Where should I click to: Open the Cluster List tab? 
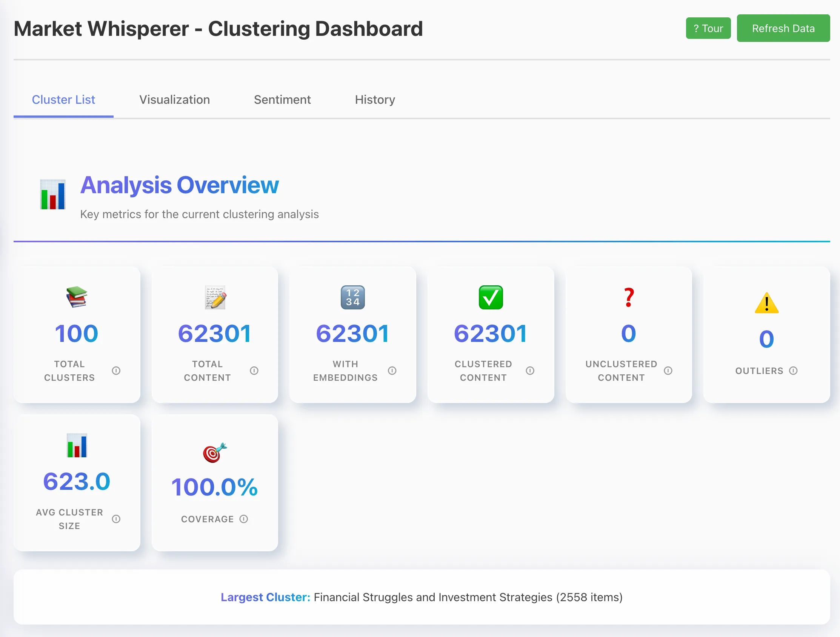pyautogui.click(x=63, y=100)
